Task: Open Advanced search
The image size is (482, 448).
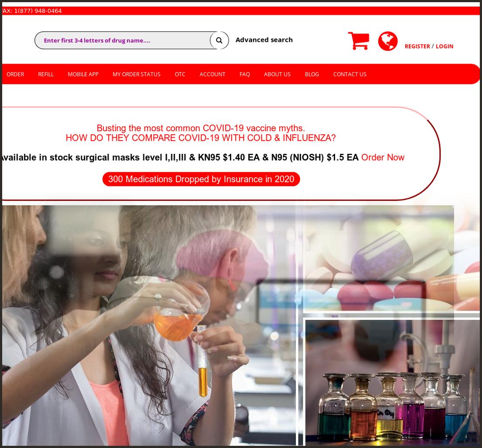Action: (x=264, y=39)
